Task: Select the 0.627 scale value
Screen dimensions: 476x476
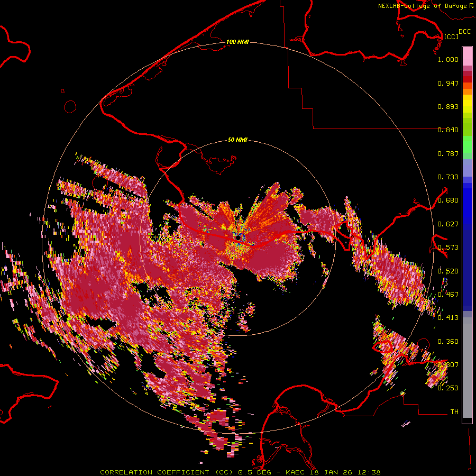Action: click(x=448, y=224)
